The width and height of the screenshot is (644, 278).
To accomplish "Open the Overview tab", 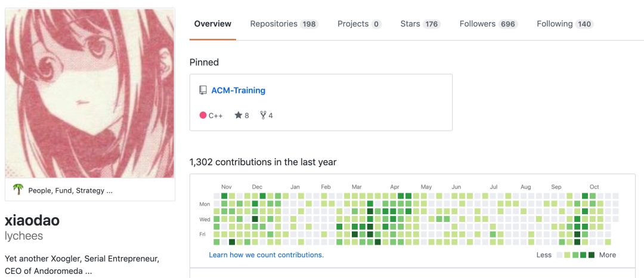I will coord(213,24).
